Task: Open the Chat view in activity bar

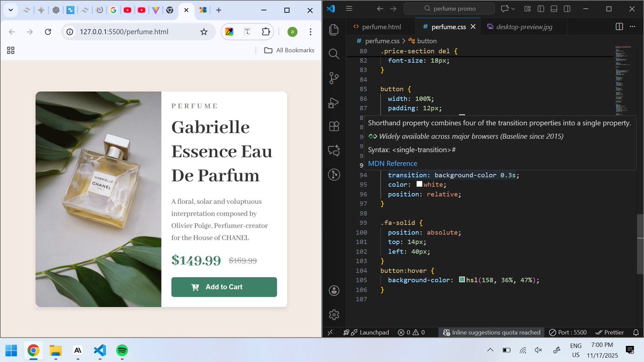Action: 334,151
